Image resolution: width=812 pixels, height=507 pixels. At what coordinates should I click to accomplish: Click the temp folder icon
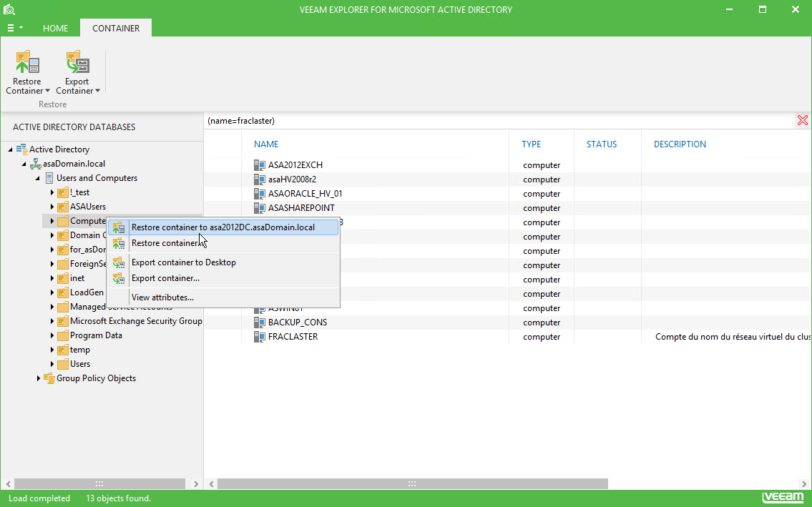pos(63,350)
